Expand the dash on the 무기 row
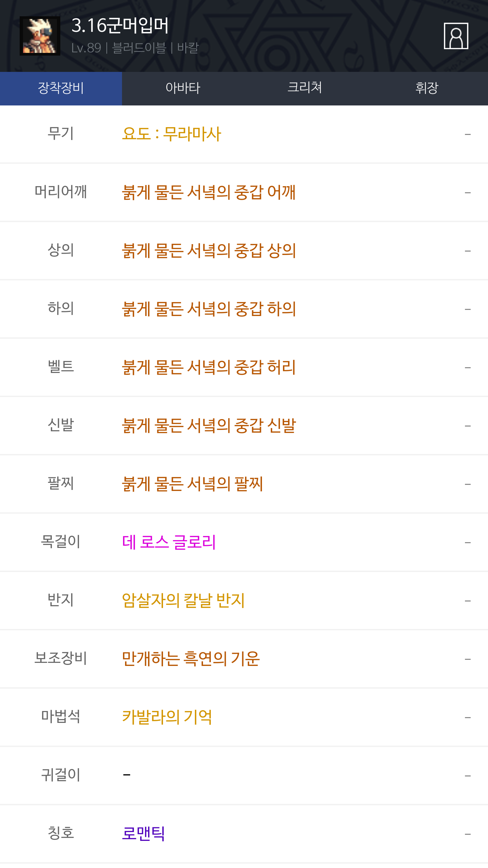 pyautogui.click(x=468, y=135)
